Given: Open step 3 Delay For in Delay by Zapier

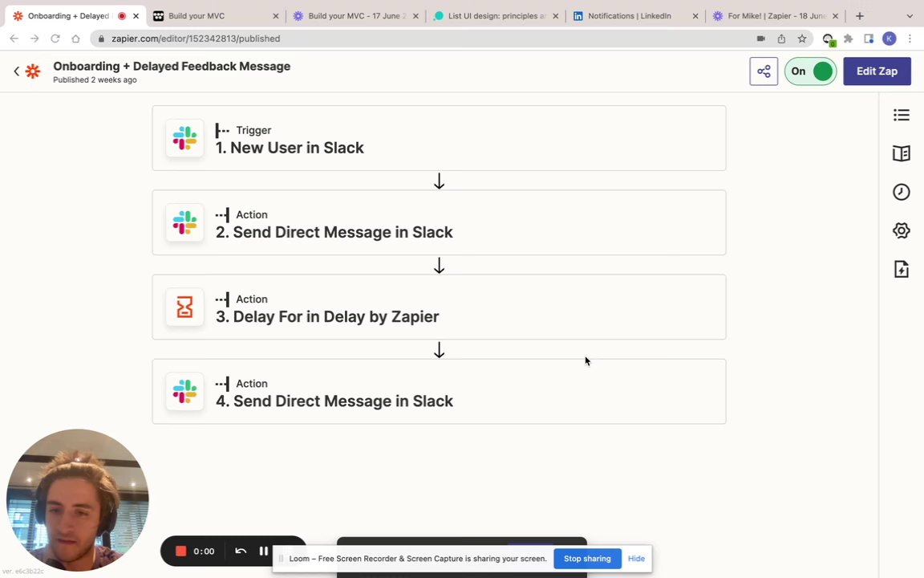Looking at the screenshot, I should (x=439, y=307).
